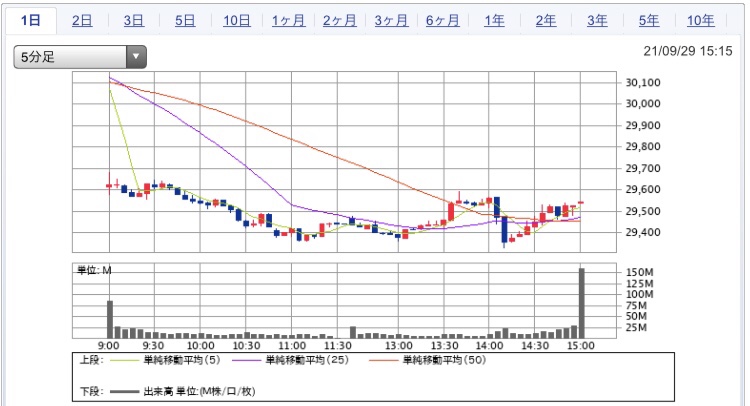Click the 15:00 time axis label
The height and width of the screenshot is (406, 750).
point(581,346)
